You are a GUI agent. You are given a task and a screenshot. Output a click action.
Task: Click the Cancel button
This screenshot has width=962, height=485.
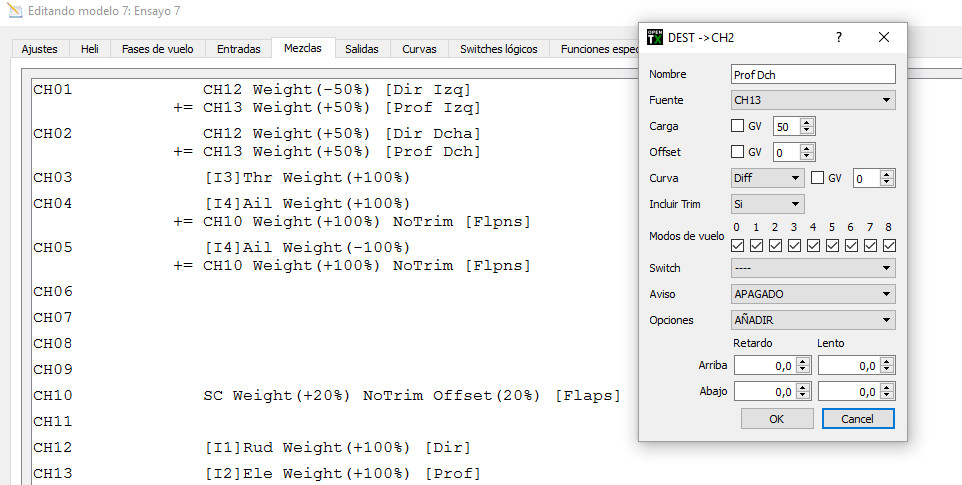click(857, 419)
